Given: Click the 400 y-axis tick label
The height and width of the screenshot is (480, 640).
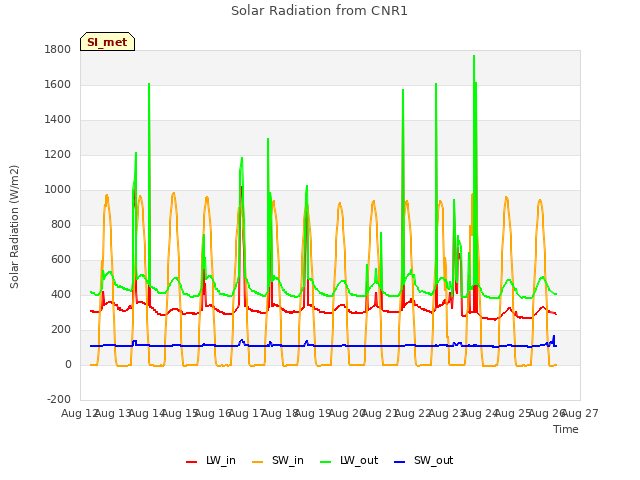Looking at the screenshot, I should [61, 295].
